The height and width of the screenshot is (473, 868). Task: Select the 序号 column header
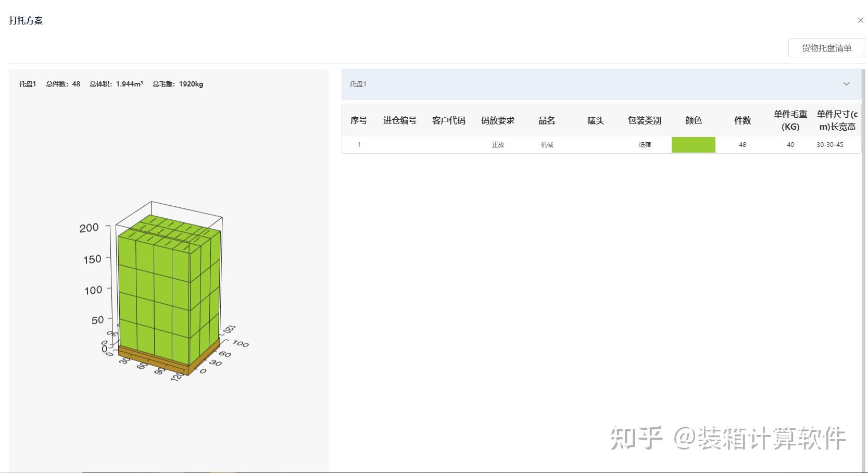click(x=359, y=120)
